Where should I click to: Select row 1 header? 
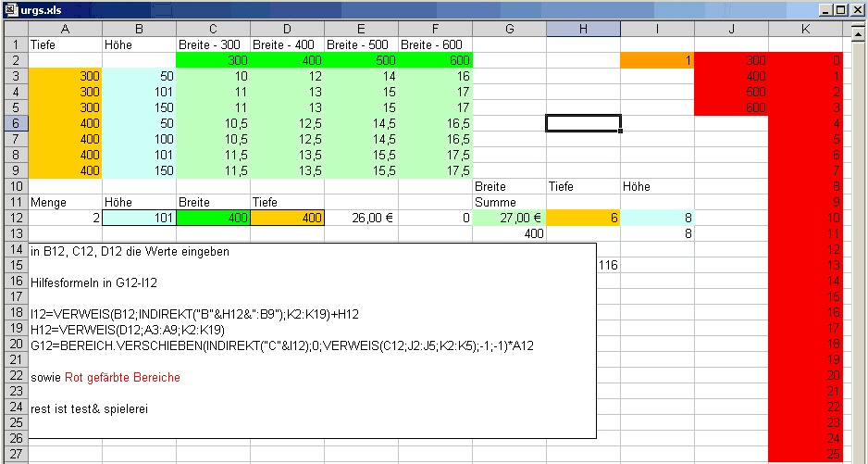click(x=16, y=44)
